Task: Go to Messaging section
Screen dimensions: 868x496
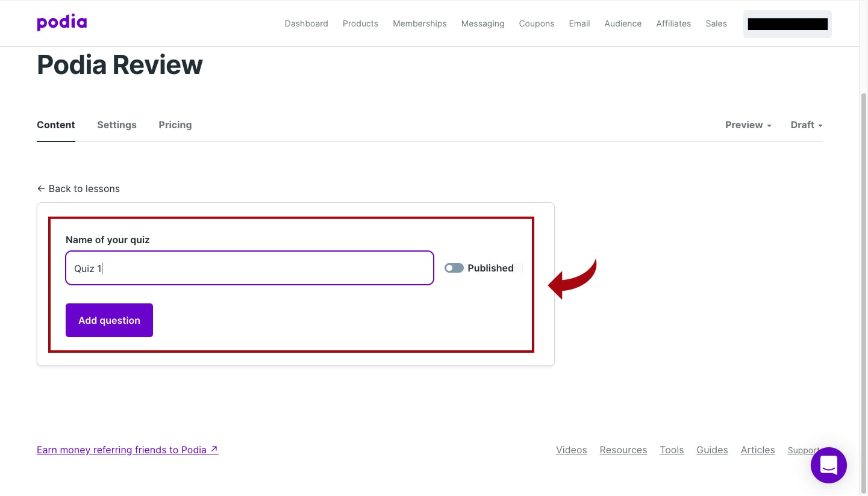Action: tap(482, 23)
